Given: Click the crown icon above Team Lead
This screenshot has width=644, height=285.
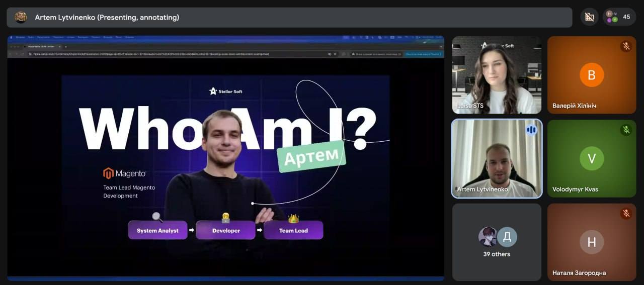Looking at the screenshot, I should (x=293, y=219).
